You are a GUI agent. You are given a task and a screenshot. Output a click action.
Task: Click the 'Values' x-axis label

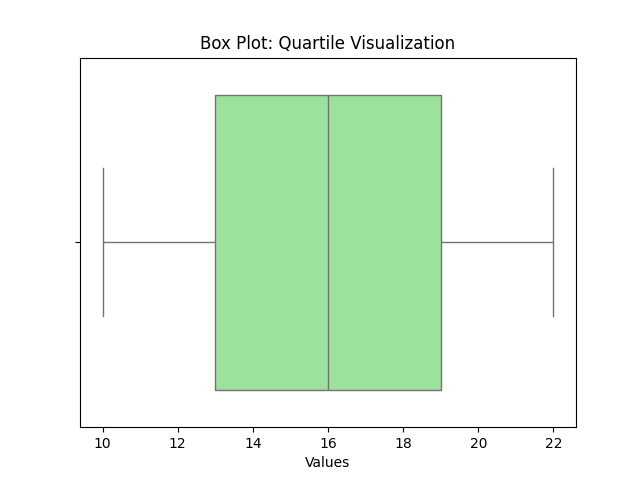[x=327, y=462]
